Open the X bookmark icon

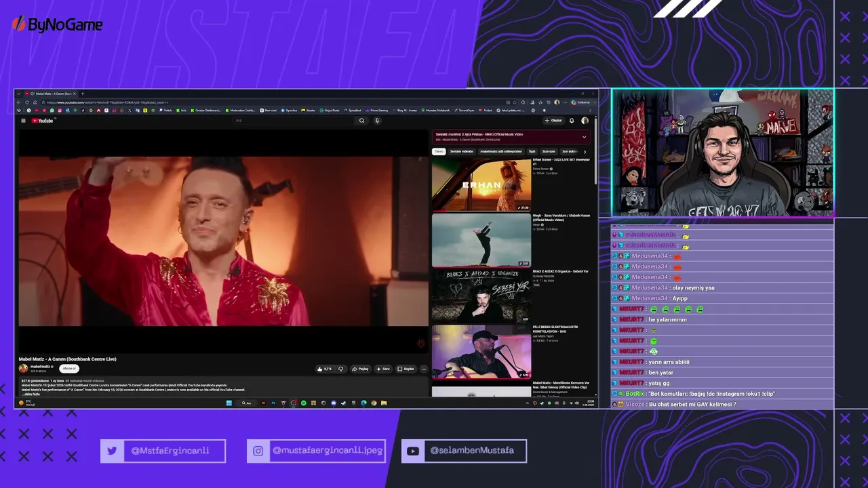(130, 110)
